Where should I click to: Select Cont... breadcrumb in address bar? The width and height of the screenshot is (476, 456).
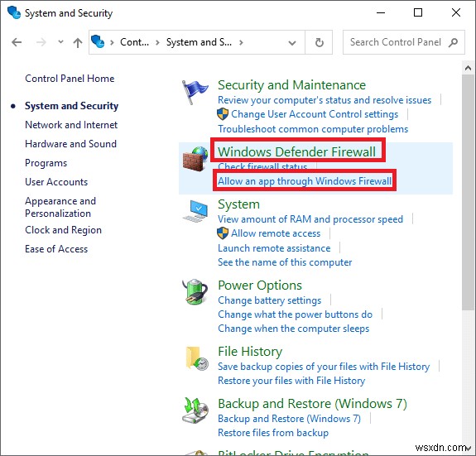[x=134, y=42]
